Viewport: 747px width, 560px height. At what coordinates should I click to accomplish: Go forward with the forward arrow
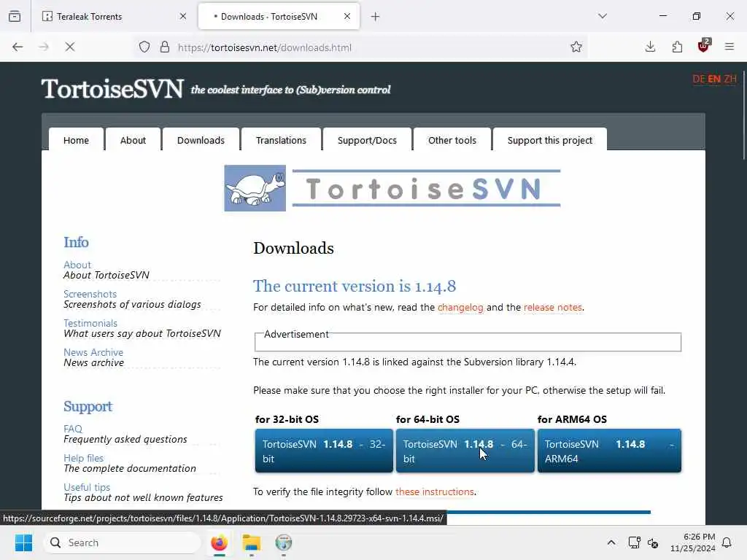point(44,47)
